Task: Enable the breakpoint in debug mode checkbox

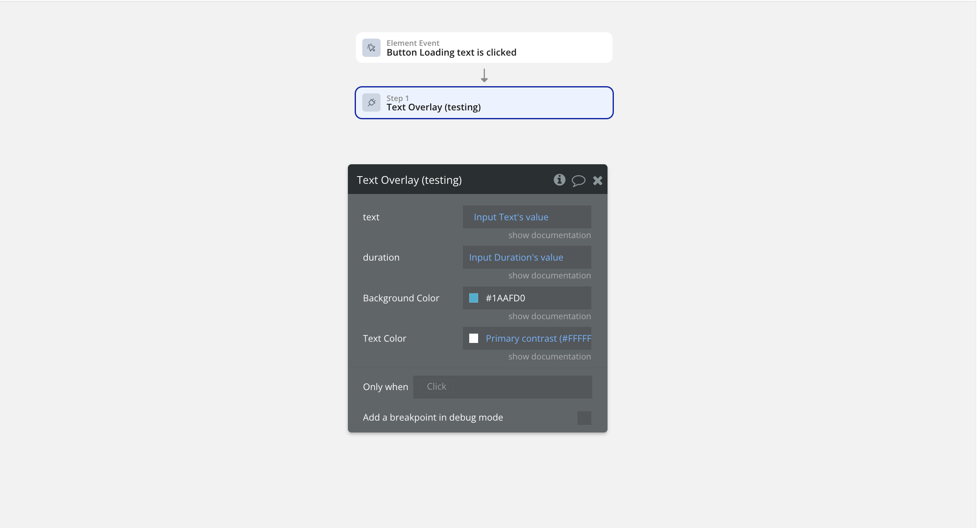Action: coord(584,418)
